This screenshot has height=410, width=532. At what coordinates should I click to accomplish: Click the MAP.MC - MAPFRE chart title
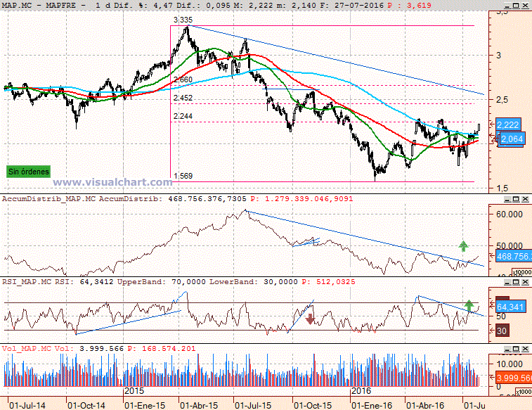point(44,6)
